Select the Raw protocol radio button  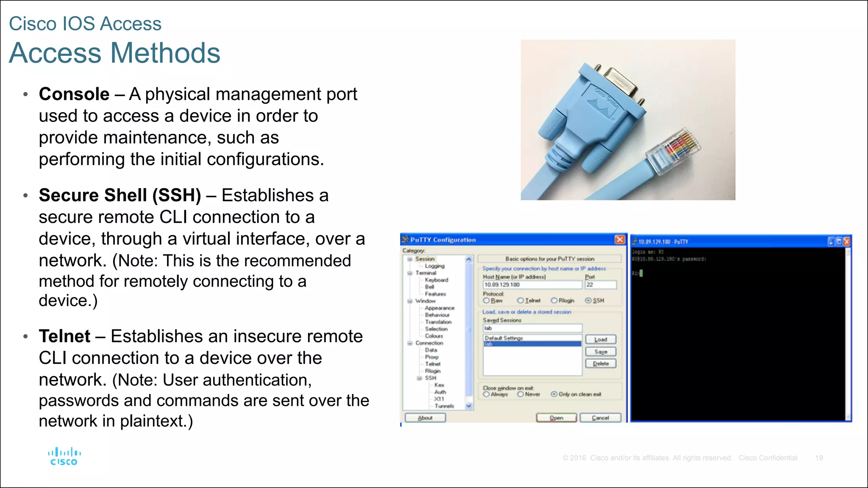point(487,300)
